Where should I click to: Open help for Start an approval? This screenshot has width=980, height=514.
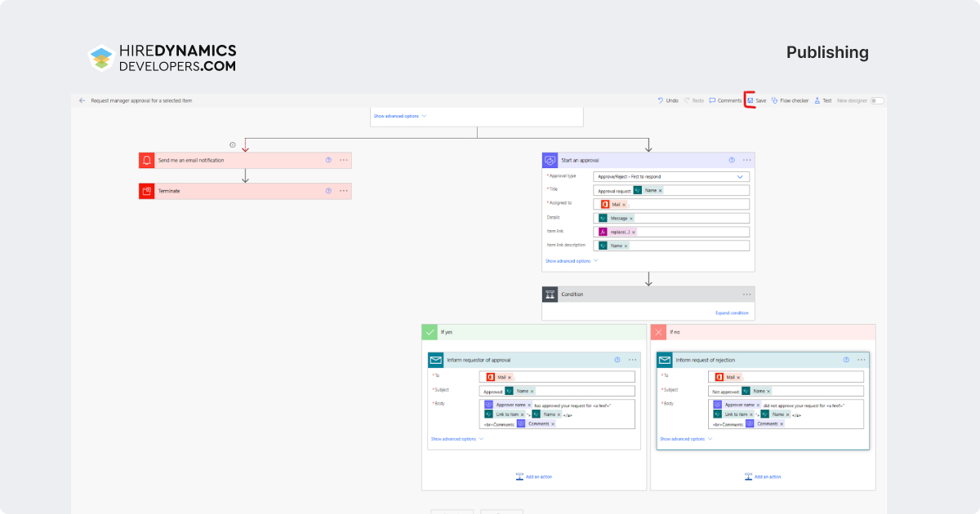[732, 161]
